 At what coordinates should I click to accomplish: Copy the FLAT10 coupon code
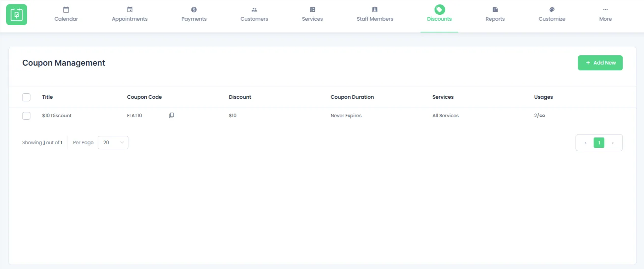pyautogui.click(x=171, y=115)
